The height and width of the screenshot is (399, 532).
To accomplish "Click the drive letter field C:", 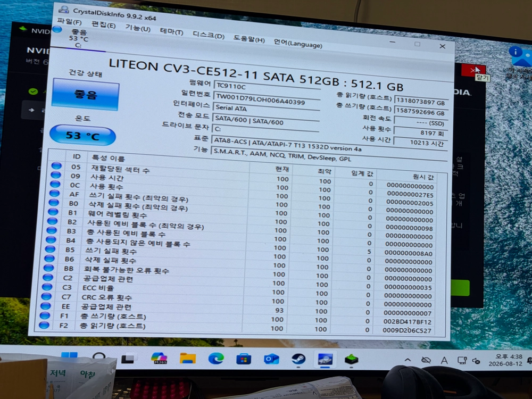I will (x=265, y=130).
